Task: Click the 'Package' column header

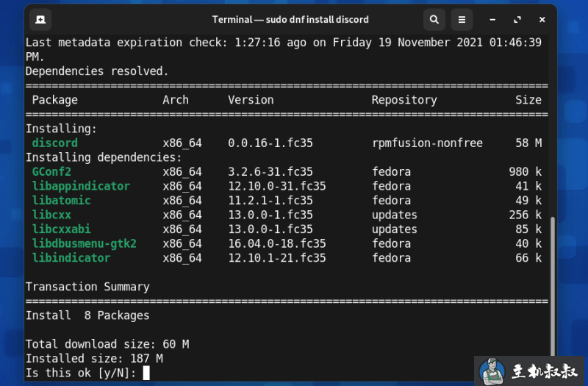Action: [54, 100]
